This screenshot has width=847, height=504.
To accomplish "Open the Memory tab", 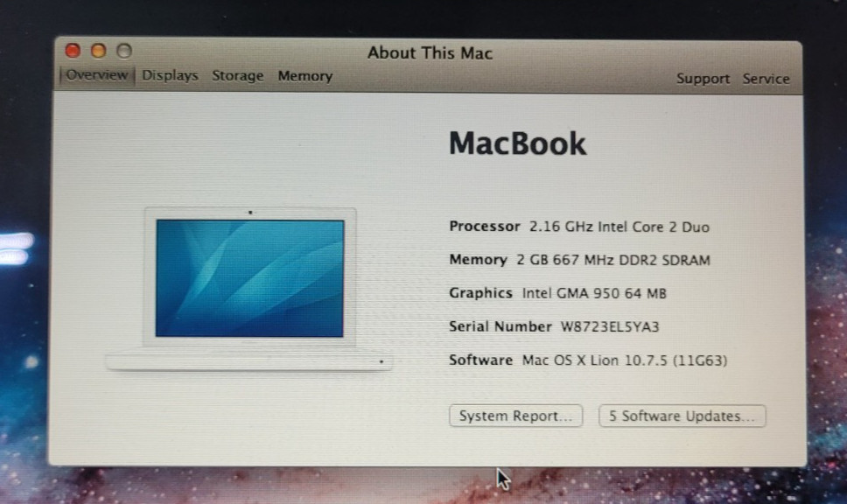I will point(305,76).
